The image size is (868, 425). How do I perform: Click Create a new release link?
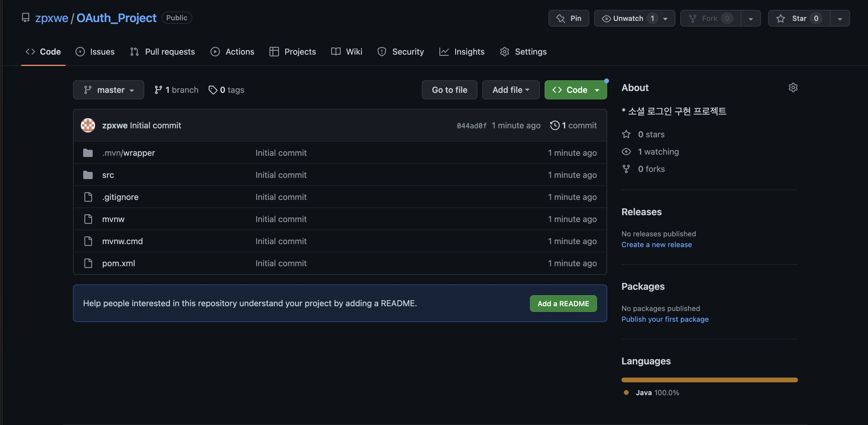click(656, 245)
